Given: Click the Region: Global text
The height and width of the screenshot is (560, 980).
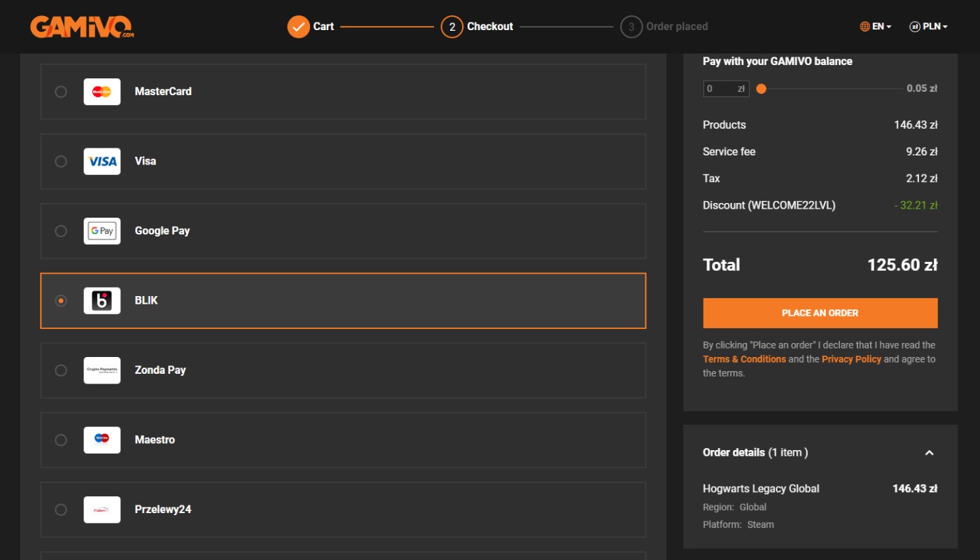Looking at the screenshot, I should tap(734, 507).
